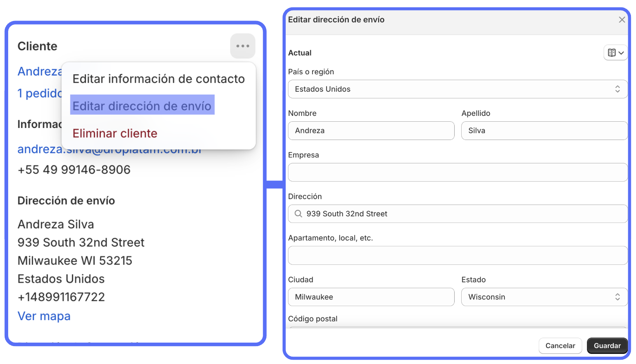636x364 pixels.
Task: Click into the Apellido field with Silva
Action: [x=543, y=131]
